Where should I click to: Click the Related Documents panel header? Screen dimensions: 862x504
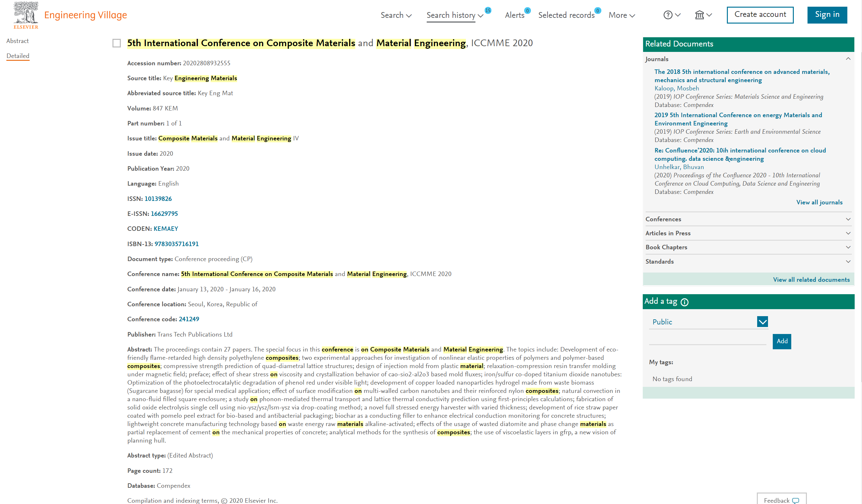[749, 44]
